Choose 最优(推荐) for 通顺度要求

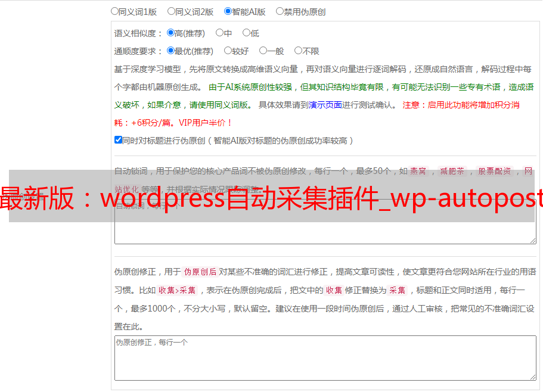click(x=170, y=51)
